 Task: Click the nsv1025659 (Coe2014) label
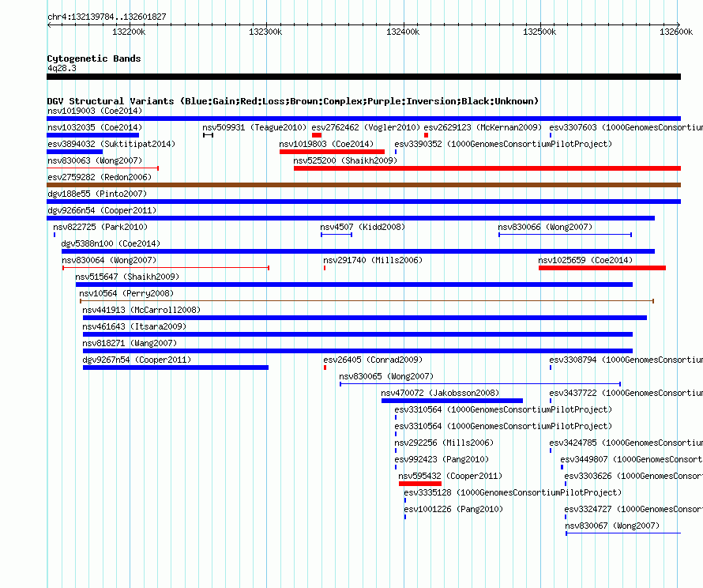pyautogui.click(x=585, y=260)
